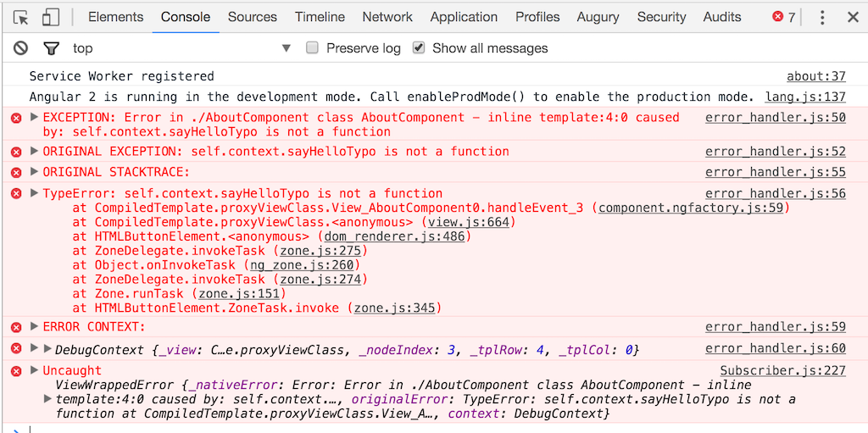Click error icon beside DebugContext row
This screenshot has width=868, height=433.
click(x=17, y=348)
